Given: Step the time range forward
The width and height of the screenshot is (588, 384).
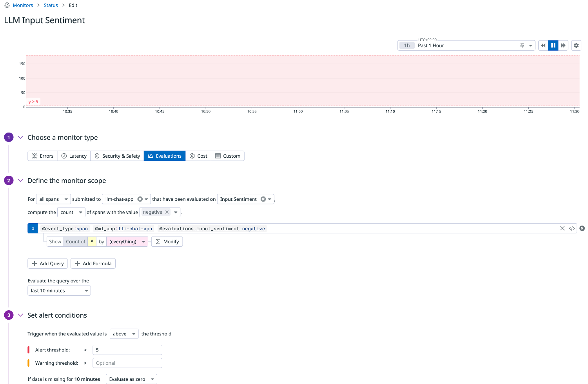Looking at the screenshot, I should coord(563,45).
